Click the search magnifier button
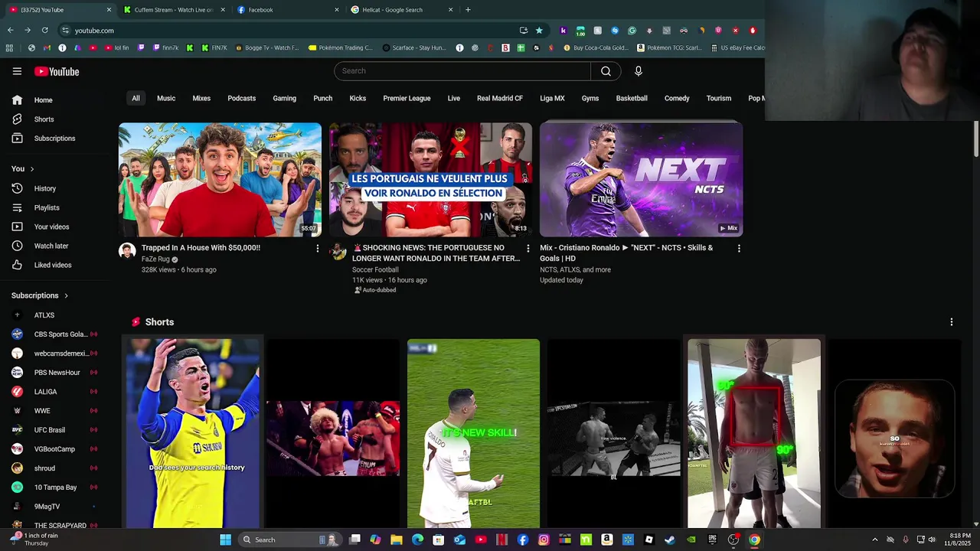Image resolution: width=980 pixels, height=551 pixels. tap(606, 71)
